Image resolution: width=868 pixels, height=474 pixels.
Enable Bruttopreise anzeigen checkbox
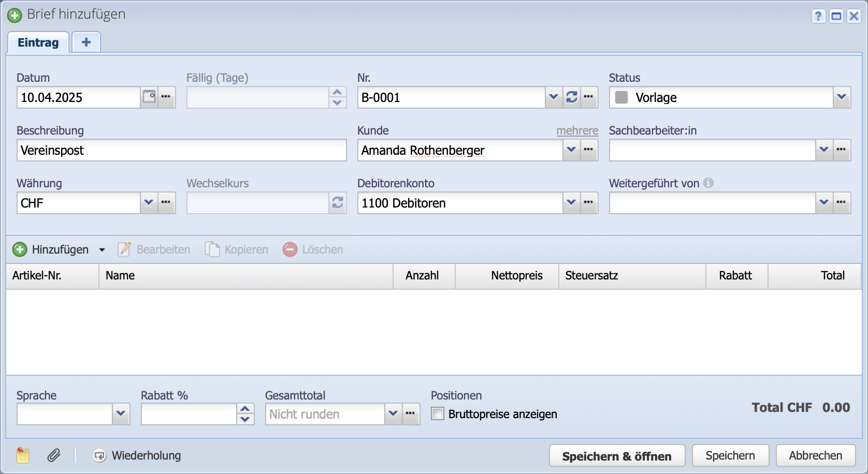tap(438, 414)
